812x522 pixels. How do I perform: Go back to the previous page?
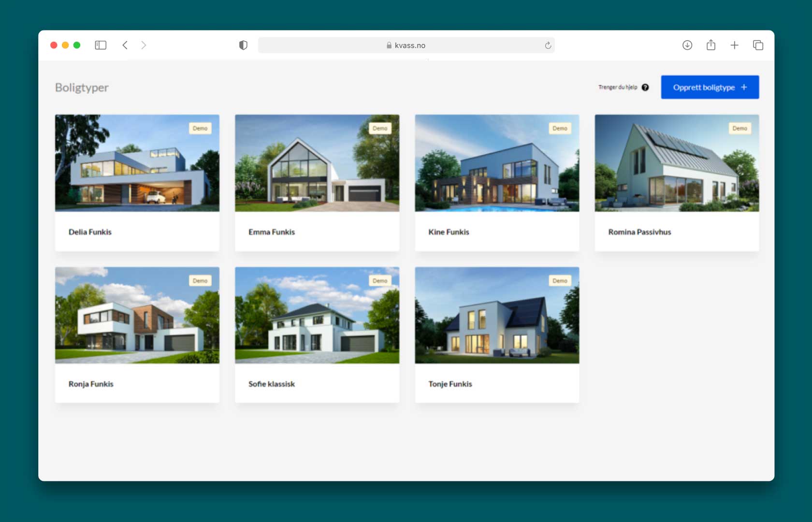125,45
